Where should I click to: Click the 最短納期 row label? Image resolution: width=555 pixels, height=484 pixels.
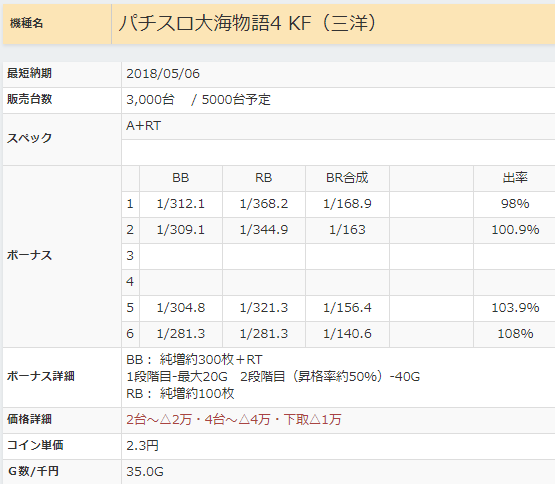(29, 73)
